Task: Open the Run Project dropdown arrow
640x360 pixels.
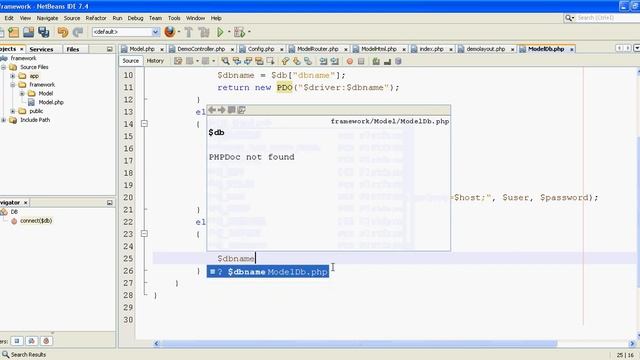Action: point(229,32)
